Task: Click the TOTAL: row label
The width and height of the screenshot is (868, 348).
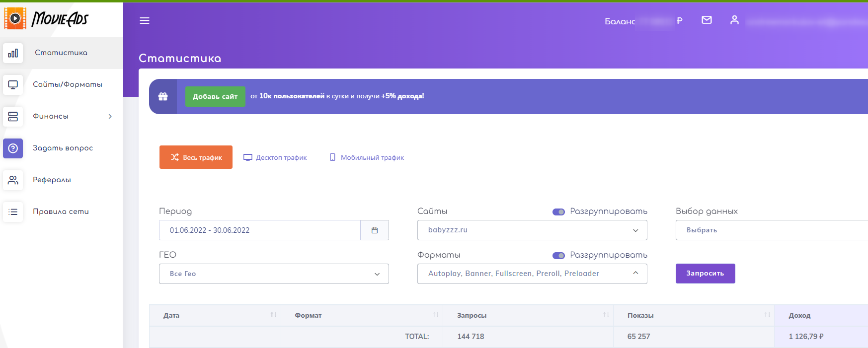Action: pyautogui.click(x=417, y=337)
